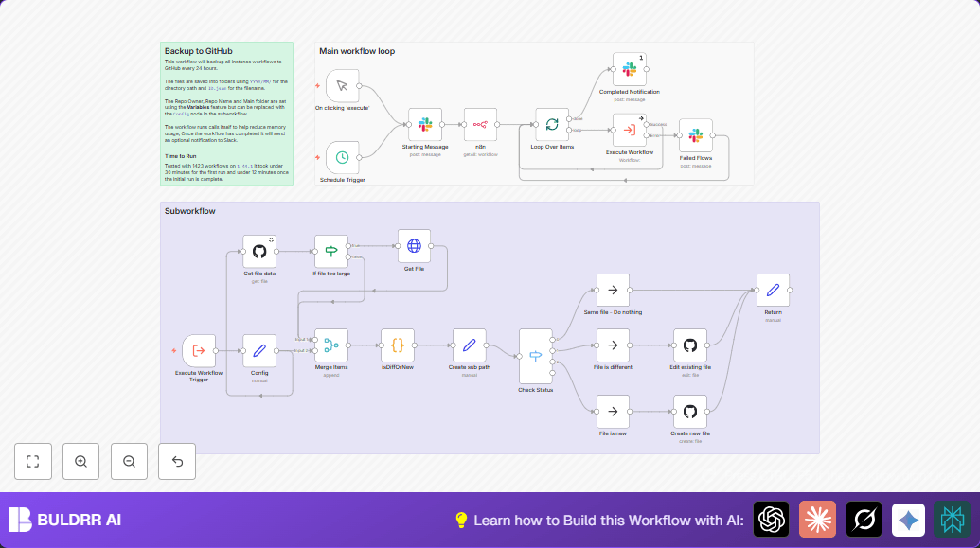Open the Schedule Trigger clock node
The height and width of the screenshot is (548, 980).
342,157
